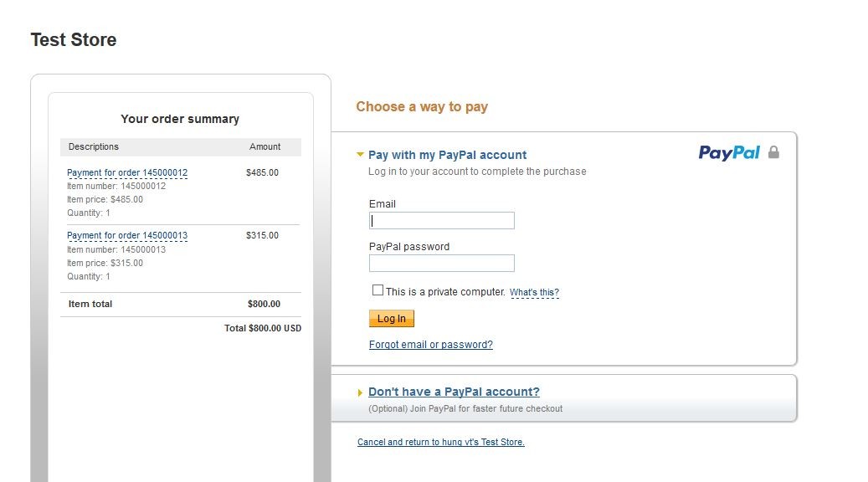The width and height of the screenshot is (868, 482).
Task: Click the Total $800.00 USD text
Action: (263, 328)
